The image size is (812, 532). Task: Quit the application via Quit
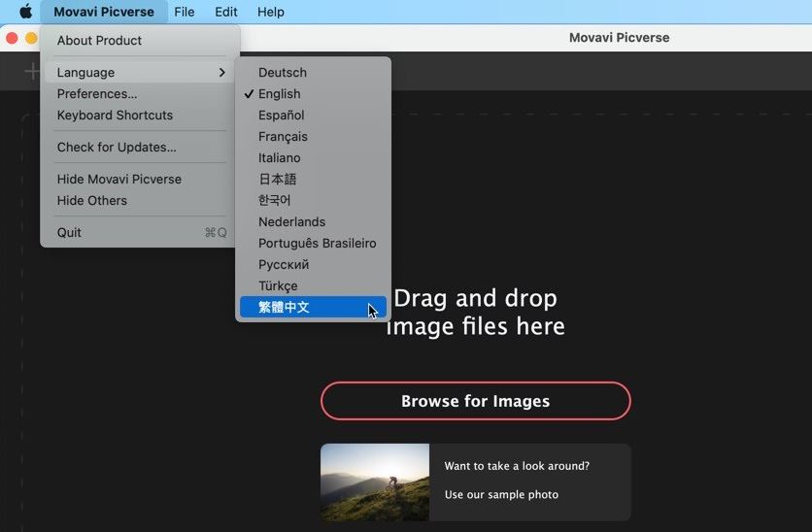[x=140, y=232]
